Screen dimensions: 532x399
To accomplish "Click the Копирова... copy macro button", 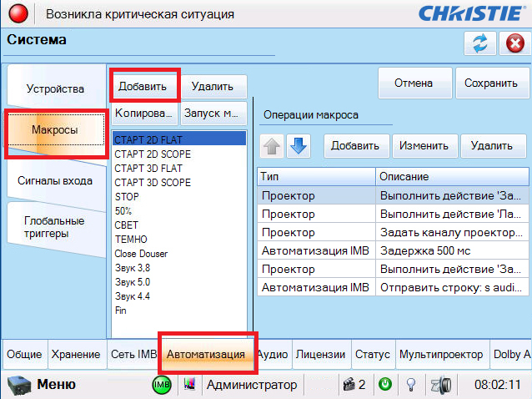I will [144, 113].
